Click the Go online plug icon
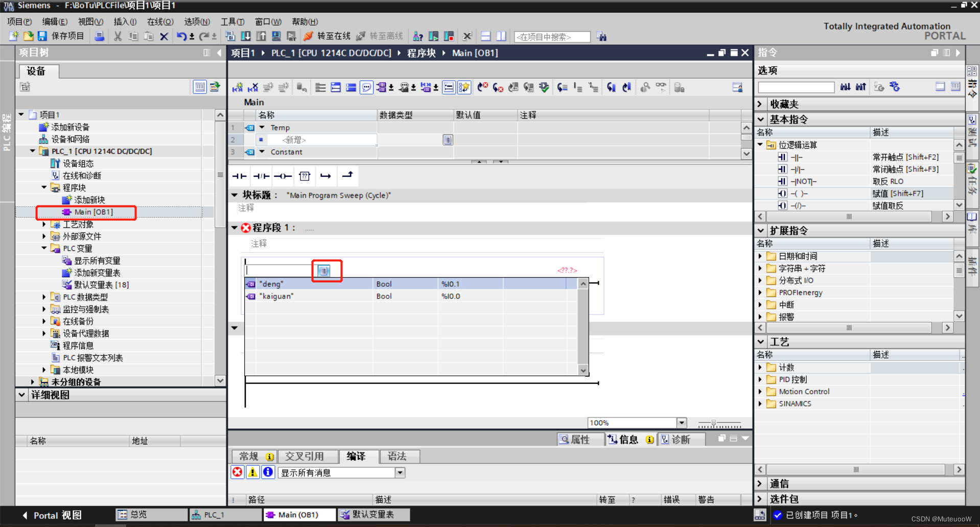Viewport: 980px width, 527px height. pos(308,36)
